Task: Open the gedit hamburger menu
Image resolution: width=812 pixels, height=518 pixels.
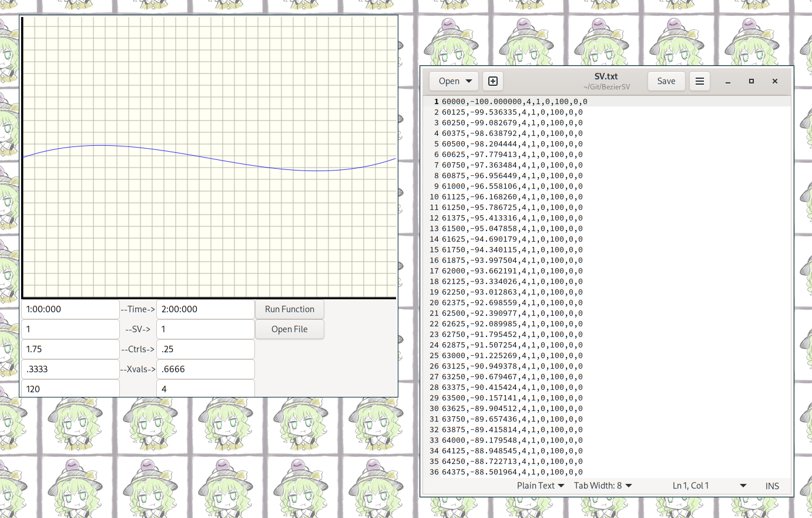Action: tap(700, 81)
